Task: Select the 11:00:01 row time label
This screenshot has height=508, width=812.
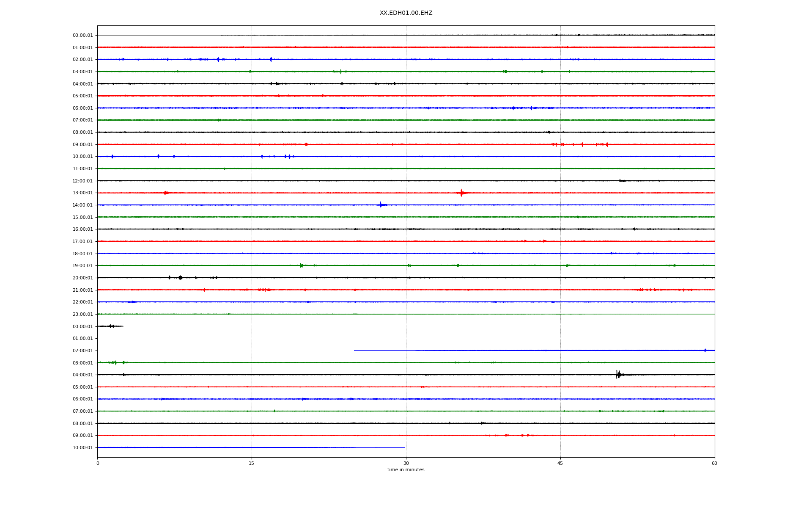Action: 82,169
